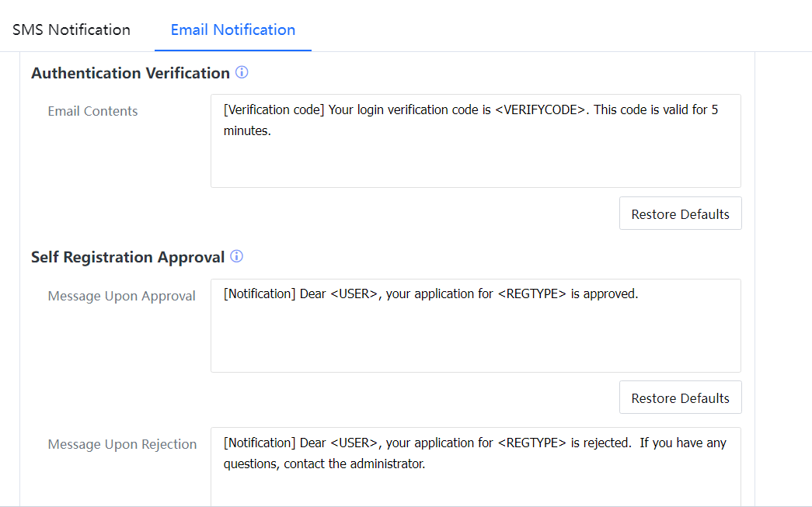The image size is (812, 507).
Task: Click the Self Registration Approval heading
Action: click(x=127, y=257)
